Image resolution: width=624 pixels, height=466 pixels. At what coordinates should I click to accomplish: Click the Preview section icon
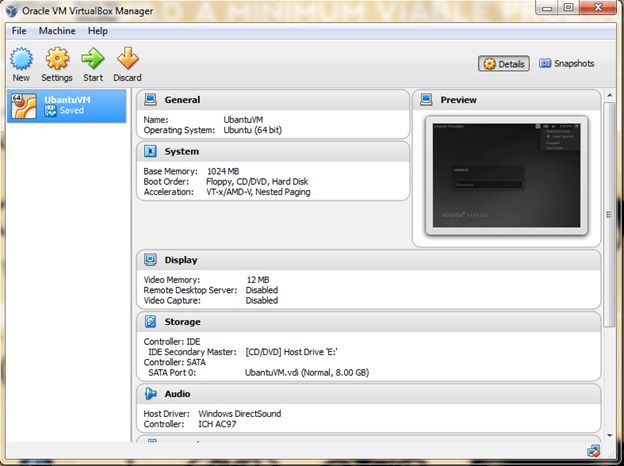click(x=426, y=99)
